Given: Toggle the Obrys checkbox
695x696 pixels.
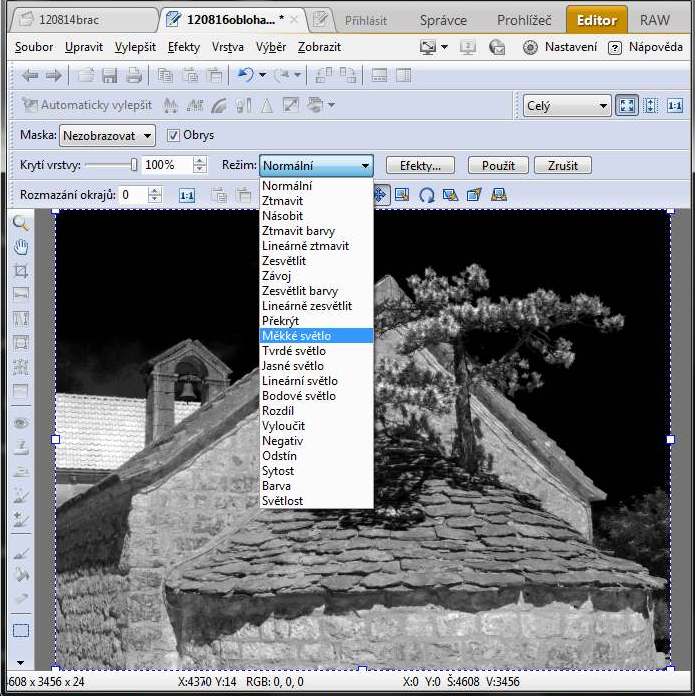Looking at the screenshot, I should pyautogui.click(x=173, y=135).
